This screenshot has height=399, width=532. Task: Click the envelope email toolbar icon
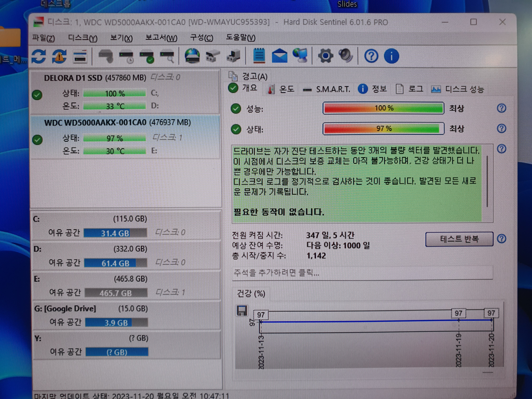point(279,56)
